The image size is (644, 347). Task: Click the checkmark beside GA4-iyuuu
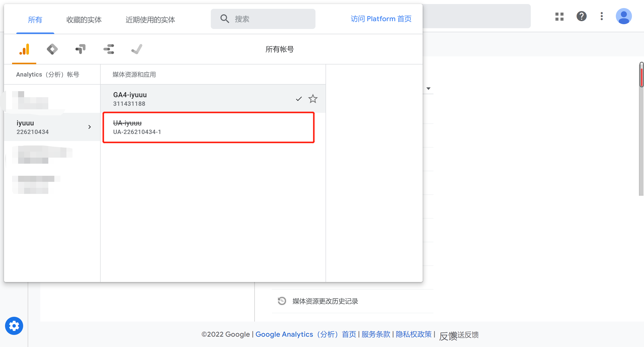coord(298,99)
